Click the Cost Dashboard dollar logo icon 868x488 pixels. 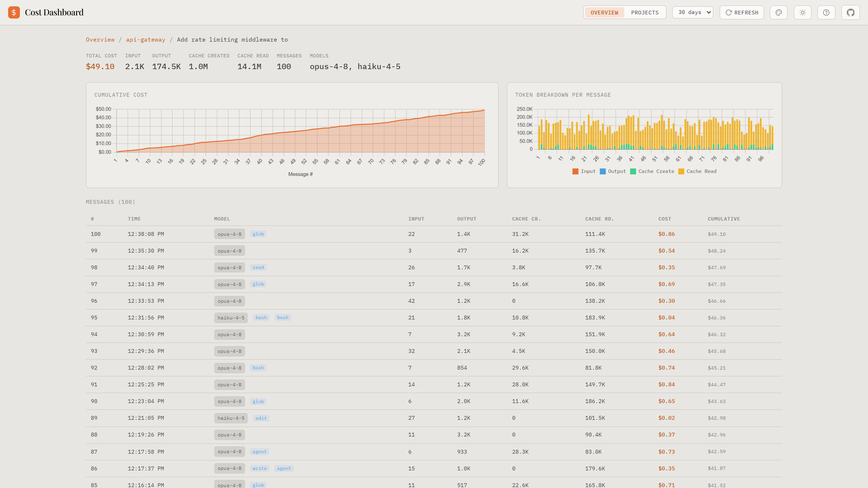pos(14,12)
